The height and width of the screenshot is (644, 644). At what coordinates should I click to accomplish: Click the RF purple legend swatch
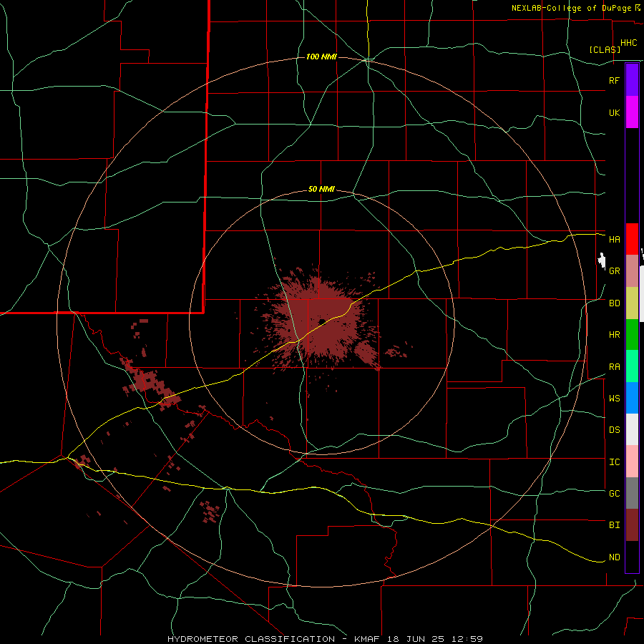(632, 80)
